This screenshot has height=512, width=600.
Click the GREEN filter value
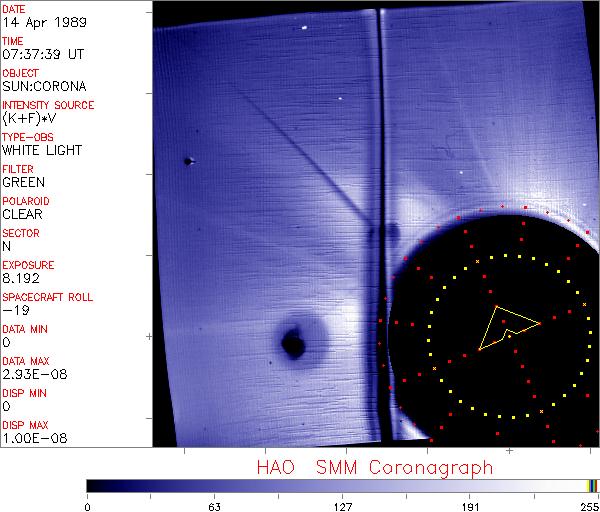(23, 182)
